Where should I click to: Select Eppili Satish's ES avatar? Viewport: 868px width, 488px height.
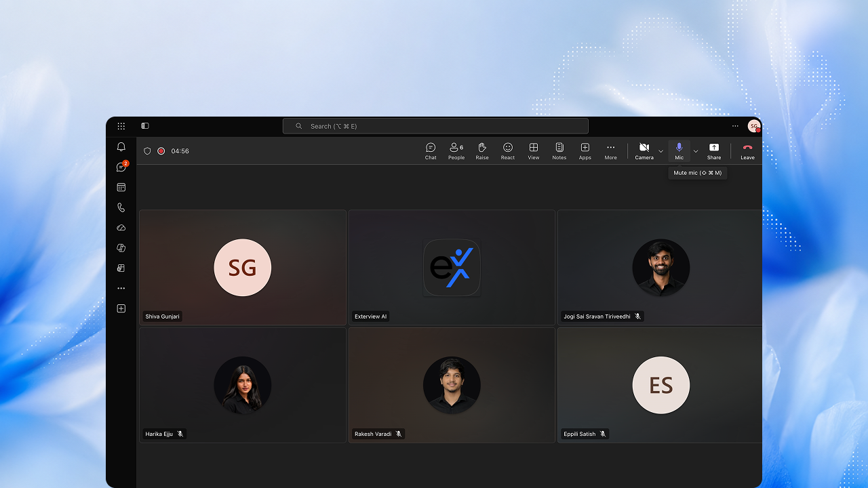point(661,385)
